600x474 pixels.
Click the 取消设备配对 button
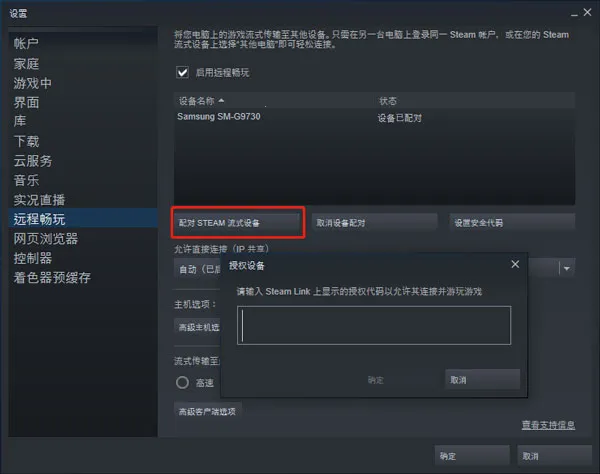[374, 223]
